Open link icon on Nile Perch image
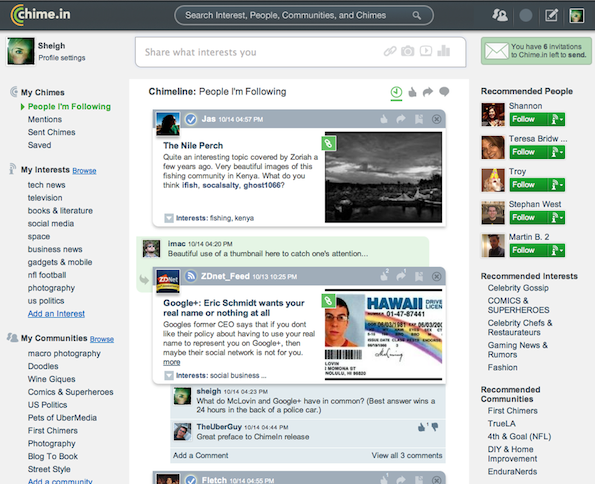 point(329,143)
